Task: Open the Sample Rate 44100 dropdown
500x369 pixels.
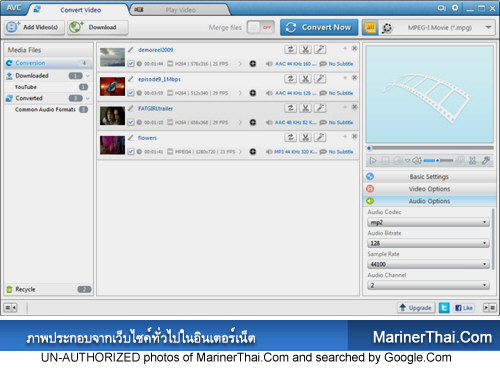Action: click(428, 264)
